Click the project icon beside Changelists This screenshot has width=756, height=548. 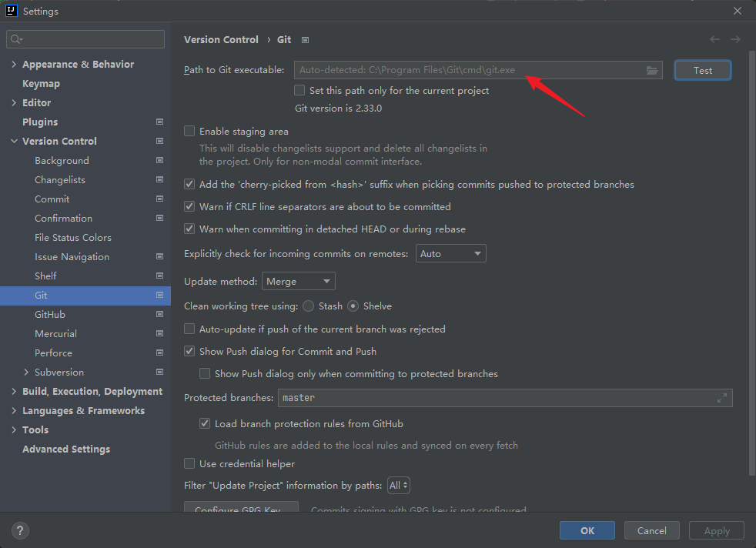[159, 180]
